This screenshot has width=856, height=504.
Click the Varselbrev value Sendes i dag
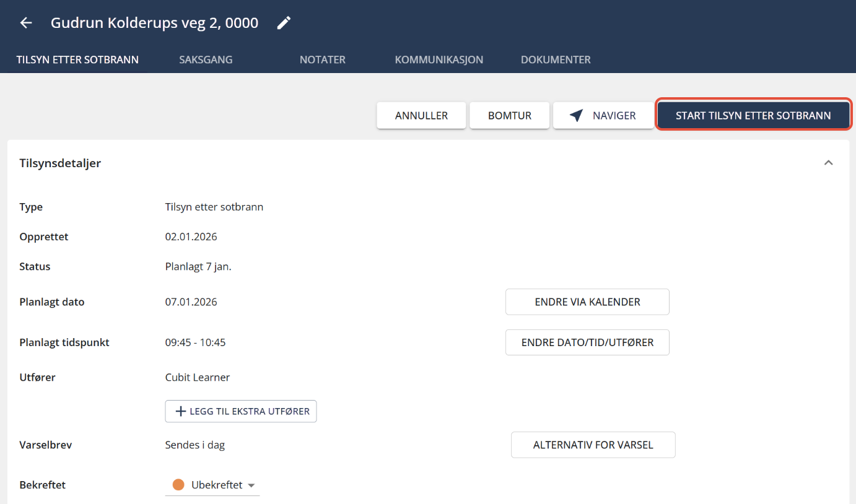195,445
